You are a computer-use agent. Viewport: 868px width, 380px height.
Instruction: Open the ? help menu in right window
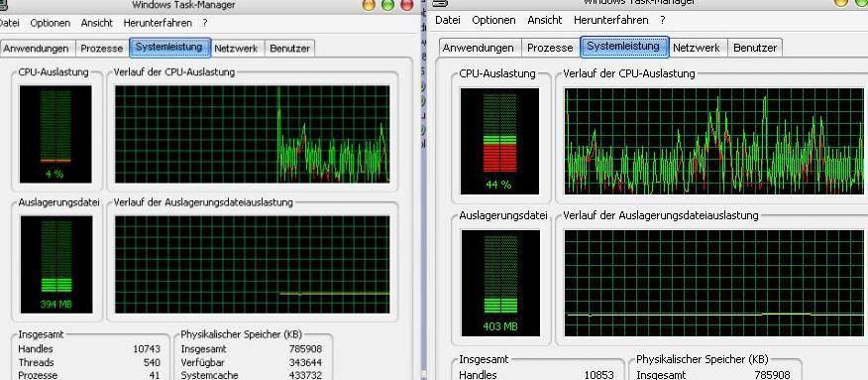(662, 20)
